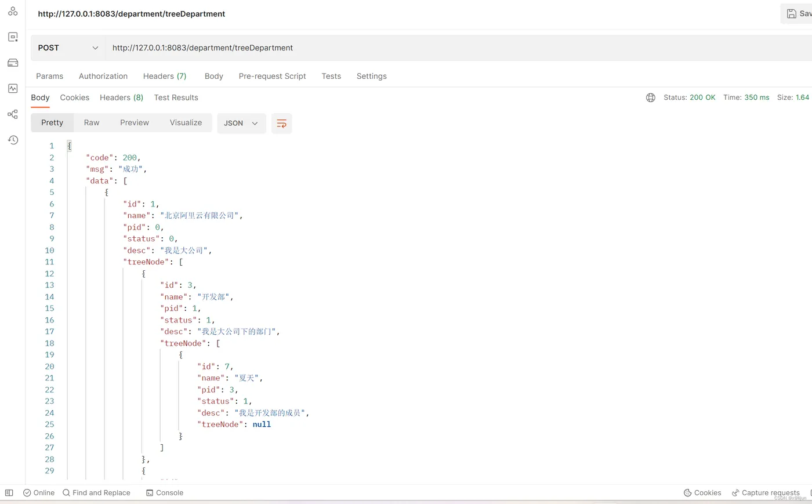Open the Test Results tab
Screen dimensions: 812x504
pos(176,97)
